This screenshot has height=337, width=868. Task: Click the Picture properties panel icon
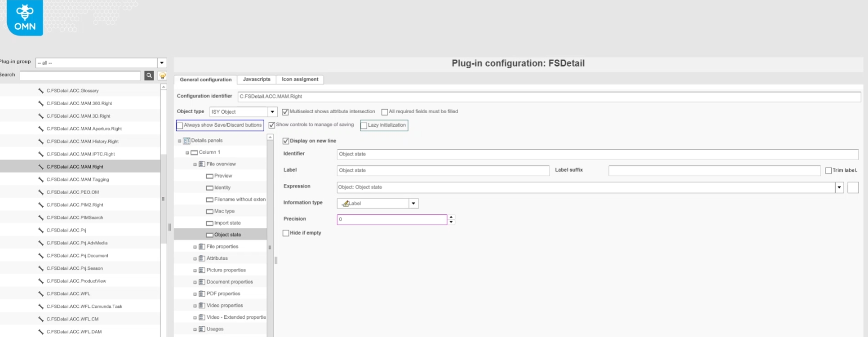click(202, 270)
